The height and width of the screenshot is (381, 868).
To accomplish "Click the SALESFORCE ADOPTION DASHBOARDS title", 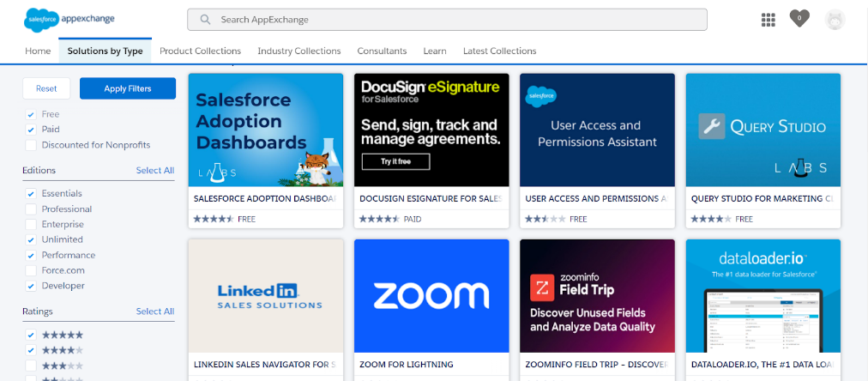I will [265, 198].
